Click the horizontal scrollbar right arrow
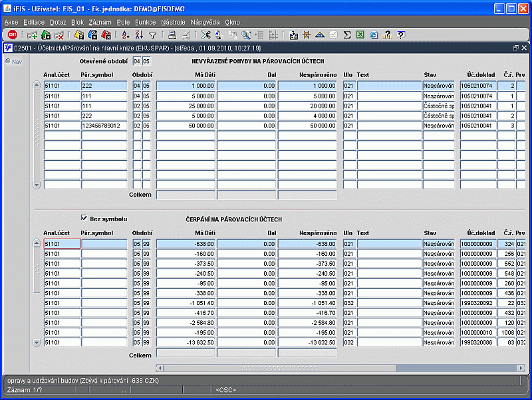532x400 pixels. (x=521, y=367)
